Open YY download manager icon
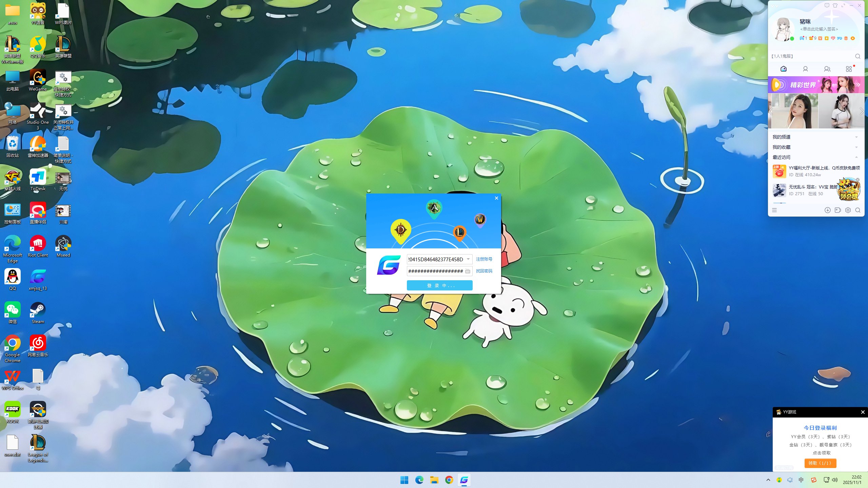 [x=827, y=210]
